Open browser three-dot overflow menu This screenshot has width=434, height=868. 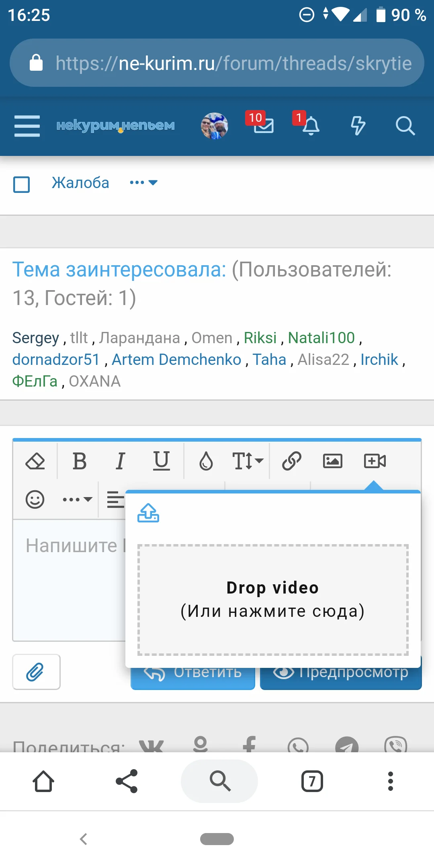[391, 781]
